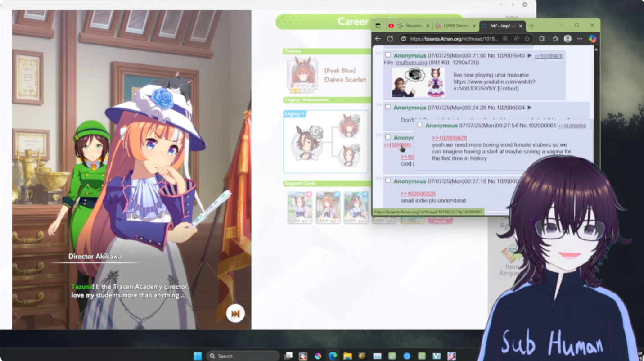Select the large Legacy 1 Umamusume portrait
Screen dimensions: 644x361
307,143
